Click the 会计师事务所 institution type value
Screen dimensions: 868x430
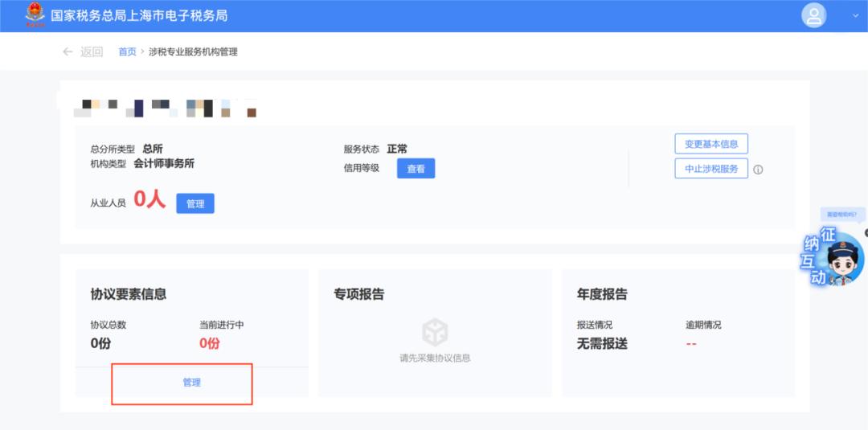[x=165, y=163]
